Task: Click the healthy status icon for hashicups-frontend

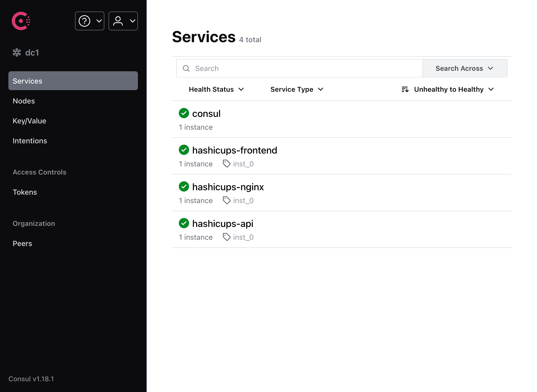Action: [184, 150]
